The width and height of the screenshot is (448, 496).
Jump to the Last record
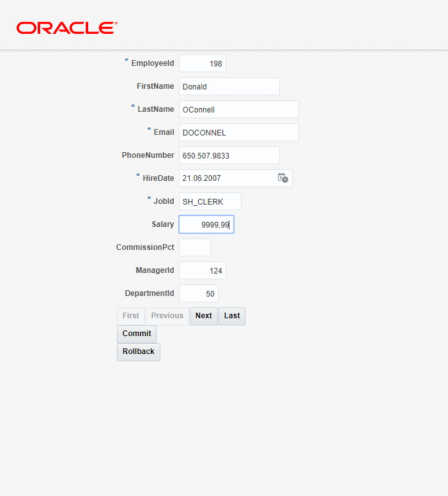click(232, 316)
